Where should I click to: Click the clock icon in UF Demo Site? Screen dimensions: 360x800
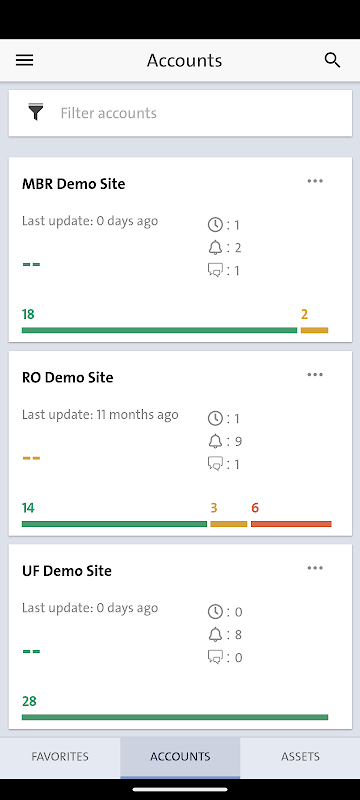215,611
